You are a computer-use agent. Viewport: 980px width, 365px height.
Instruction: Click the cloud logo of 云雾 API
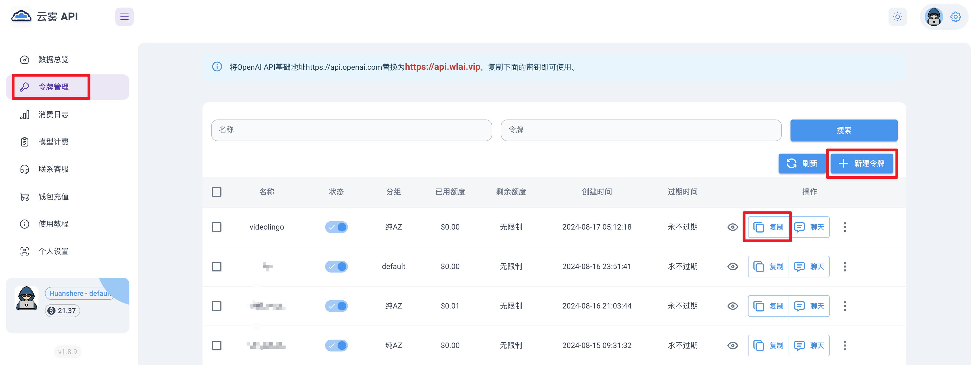21,16
